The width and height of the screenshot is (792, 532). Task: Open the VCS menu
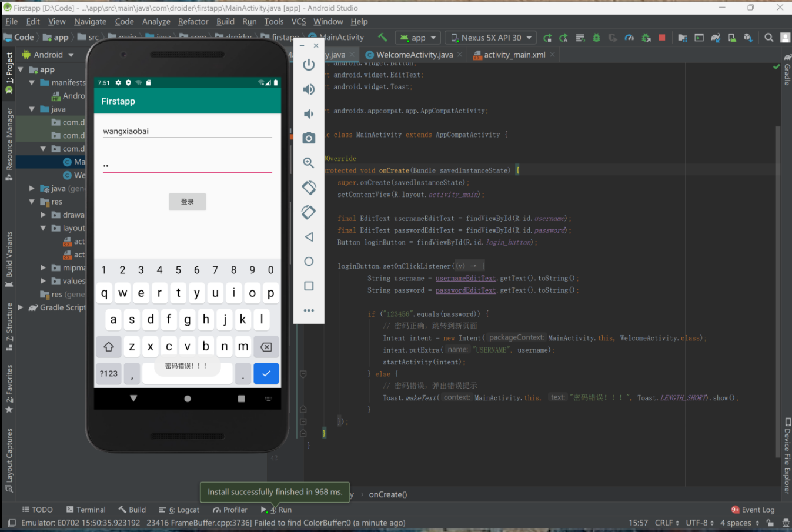point(299,22)
